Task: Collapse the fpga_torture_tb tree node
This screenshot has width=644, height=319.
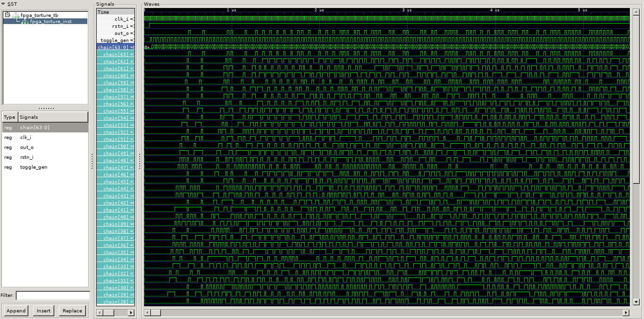Action: [8, 15]
